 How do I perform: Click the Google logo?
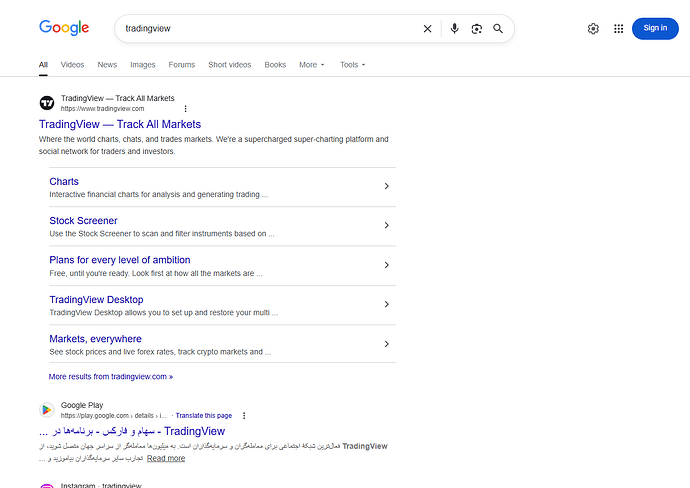(x=64, y=28)
